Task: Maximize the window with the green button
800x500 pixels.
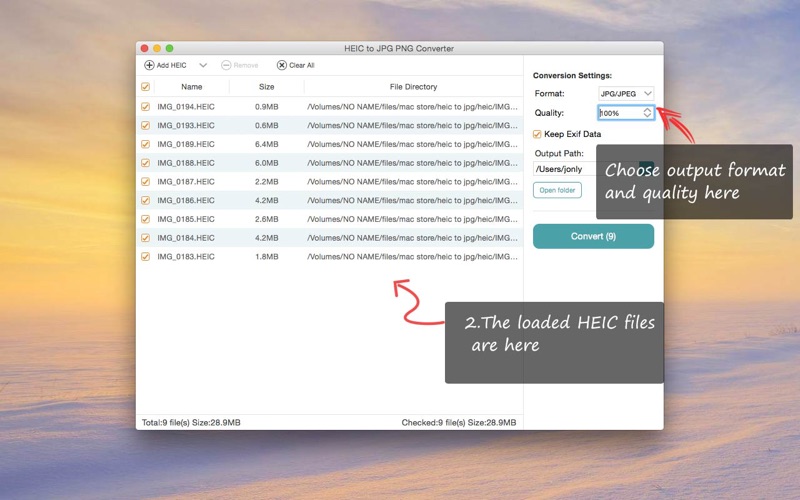Action: click(x=169, y=48)
